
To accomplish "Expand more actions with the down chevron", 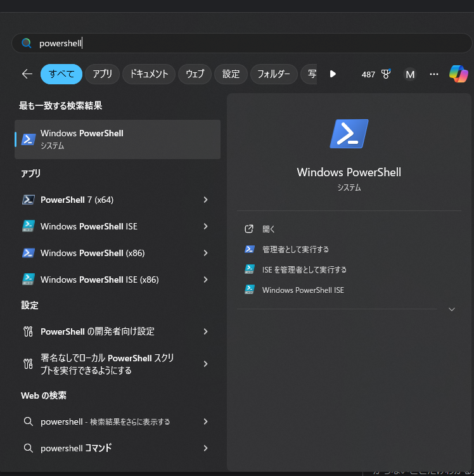I will pyautogui.click(x=452, y=309).
